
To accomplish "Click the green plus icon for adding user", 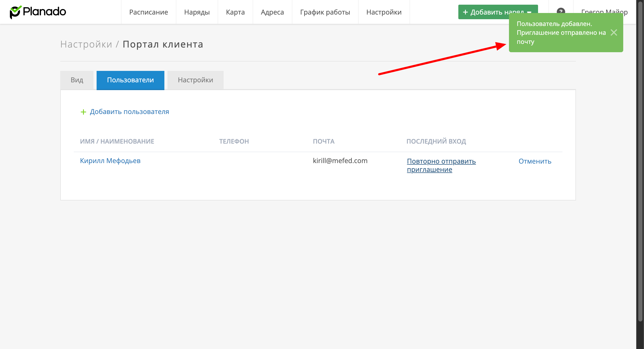I will point(83,112).
